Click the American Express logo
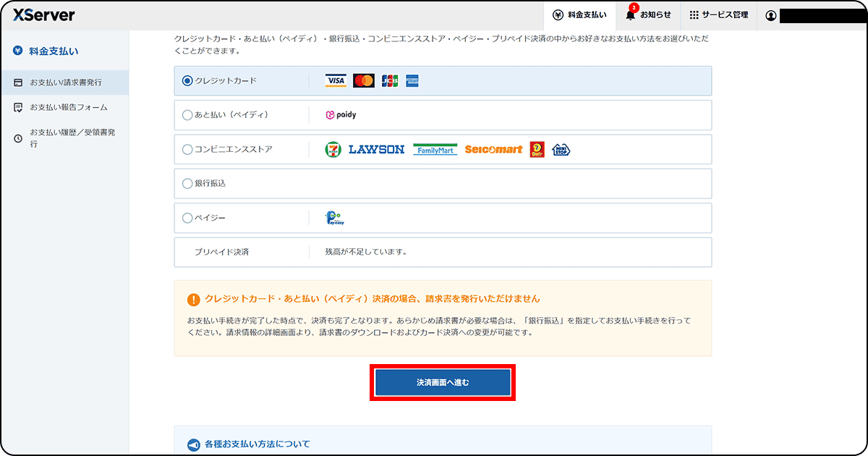The height and width of the screenshot is (456, 868). pyautogui.click(x=412, y=81)
